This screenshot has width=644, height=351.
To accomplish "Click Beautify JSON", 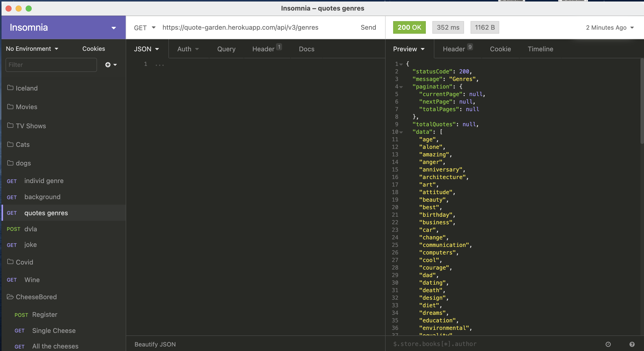I will click(155, 344).
